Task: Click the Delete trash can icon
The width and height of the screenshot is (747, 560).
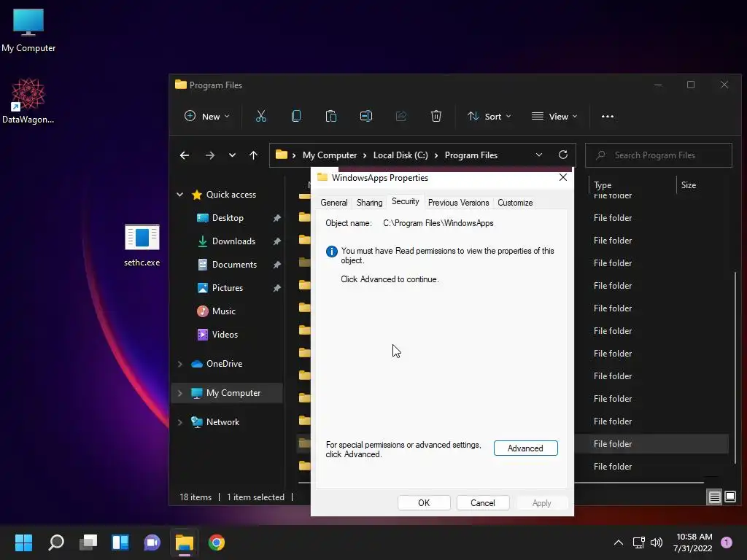Action: pyautogui.click(x=436, y=116)
